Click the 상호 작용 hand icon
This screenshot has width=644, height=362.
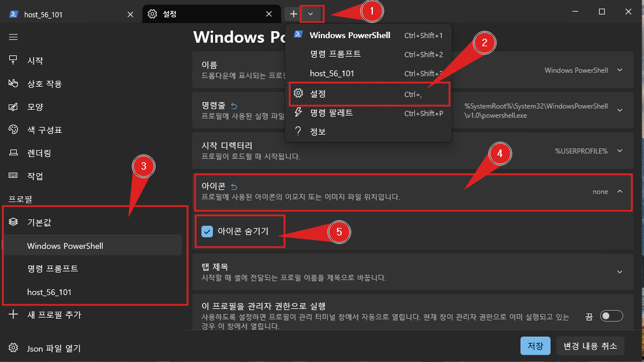[13, 83]
